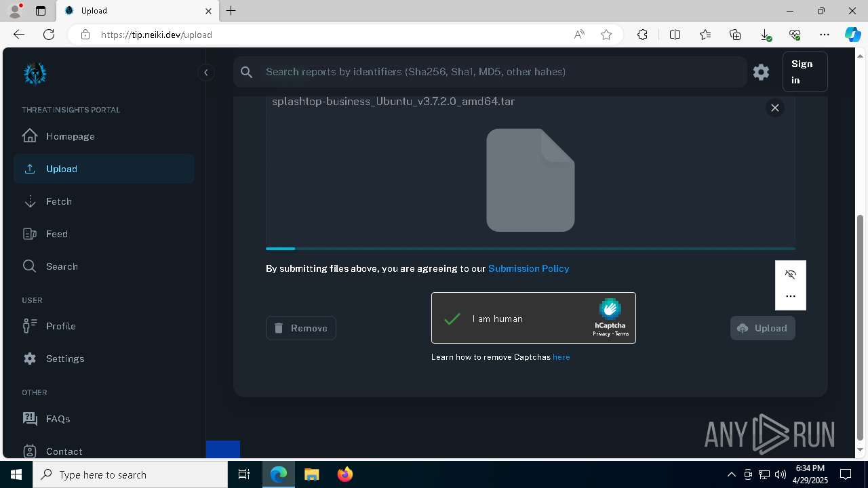Click the Upload submit button
Screen dimensions: 868x488
pyautogui.click(x=763, y=328)
